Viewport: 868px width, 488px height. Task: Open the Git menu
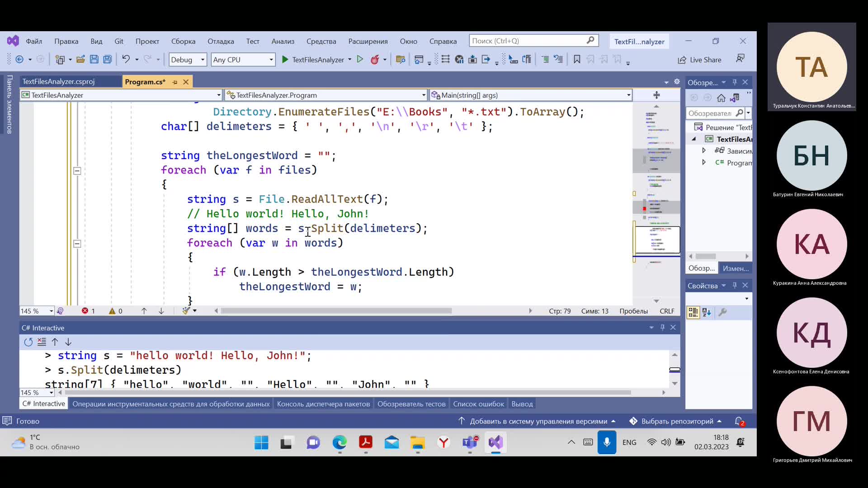click(119, 41)
